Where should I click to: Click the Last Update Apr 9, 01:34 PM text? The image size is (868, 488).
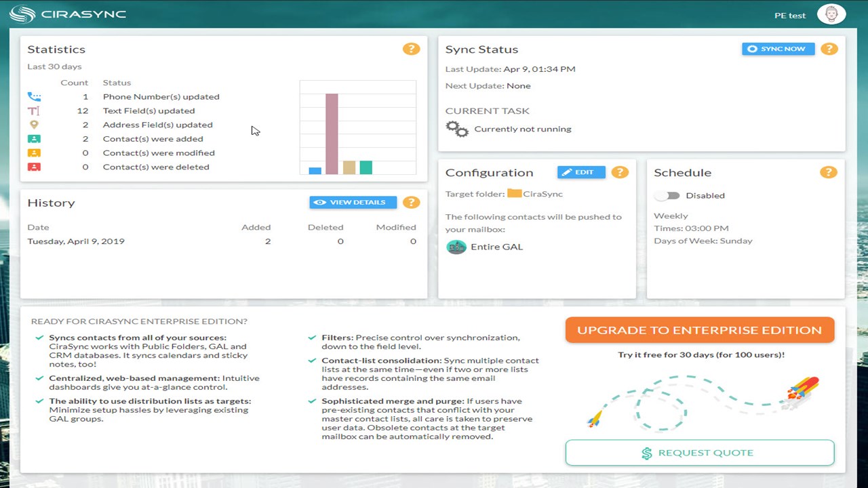point(510,68)
